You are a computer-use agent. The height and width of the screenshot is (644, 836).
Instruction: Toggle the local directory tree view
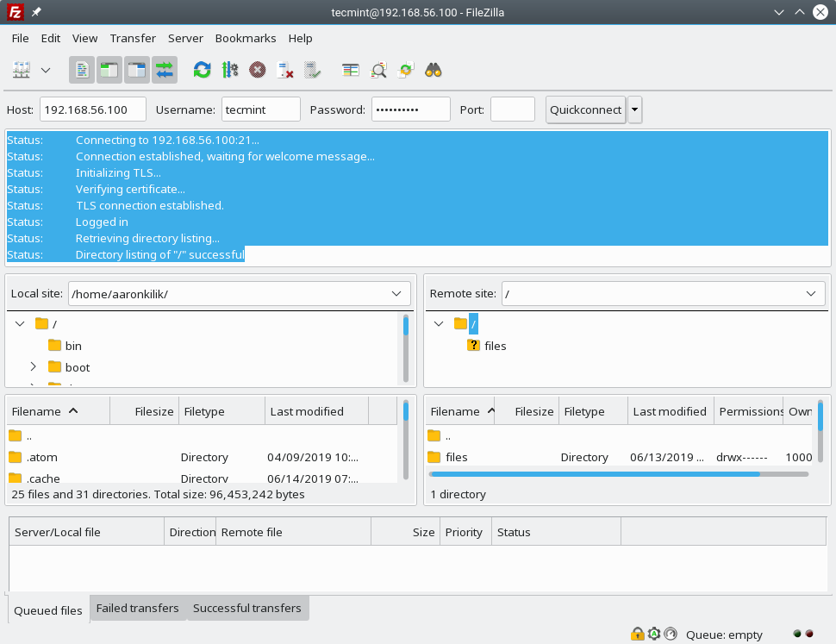[x=109, y=70]
